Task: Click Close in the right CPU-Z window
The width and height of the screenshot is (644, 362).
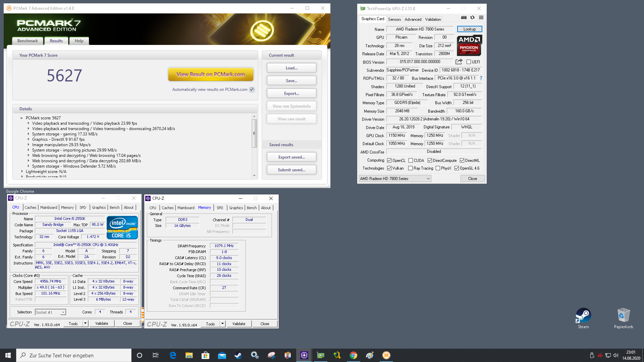Action: (x=265, y=324)
